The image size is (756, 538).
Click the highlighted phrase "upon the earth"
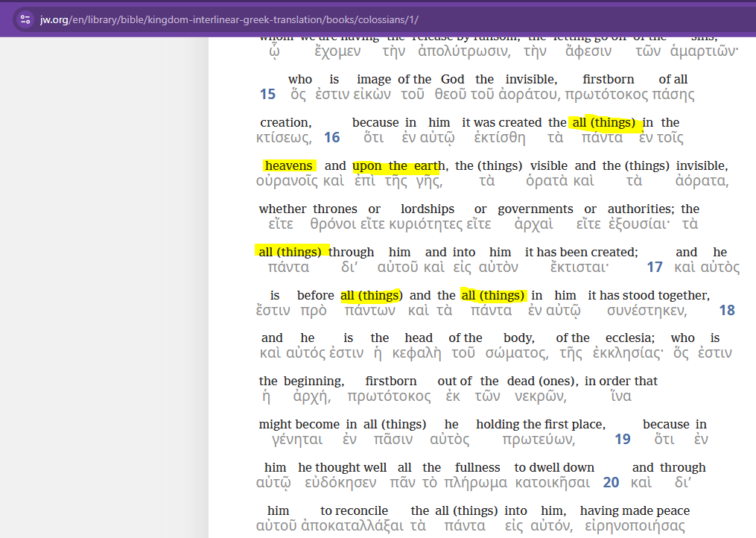click(398, 165)
